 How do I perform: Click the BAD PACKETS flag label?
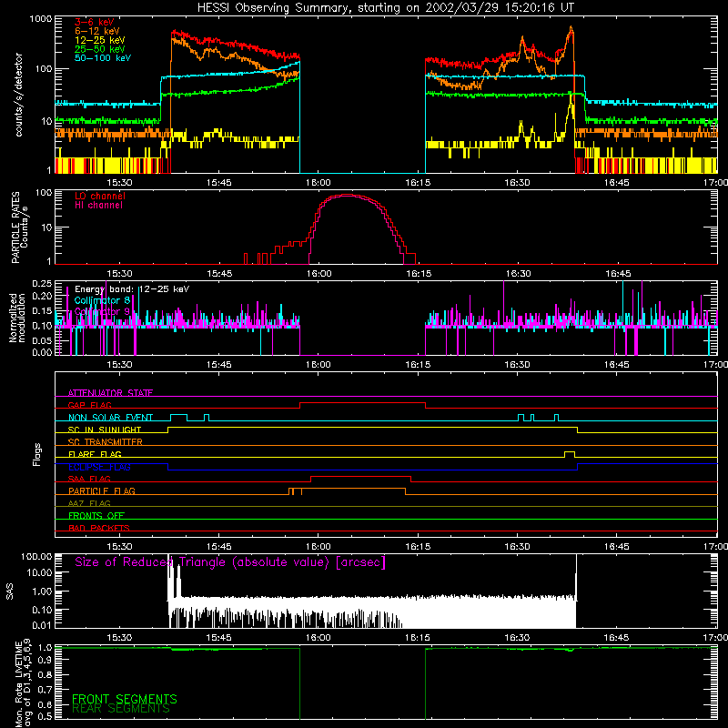tap(99, 528)
